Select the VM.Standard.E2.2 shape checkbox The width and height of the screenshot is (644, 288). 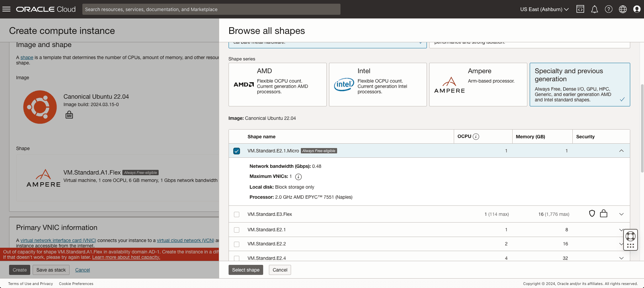point(237,244)
